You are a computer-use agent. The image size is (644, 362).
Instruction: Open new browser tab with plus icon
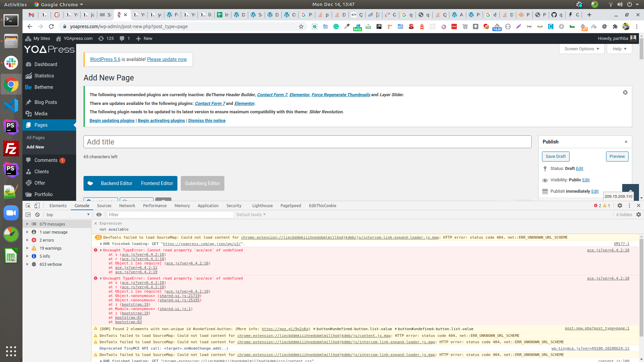(589, 15)
